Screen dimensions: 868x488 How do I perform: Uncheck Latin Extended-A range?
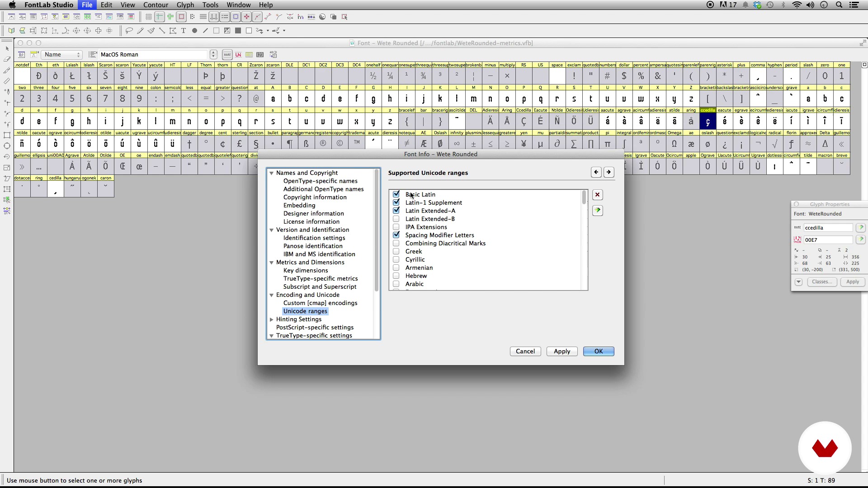click(x=396, y=211)
